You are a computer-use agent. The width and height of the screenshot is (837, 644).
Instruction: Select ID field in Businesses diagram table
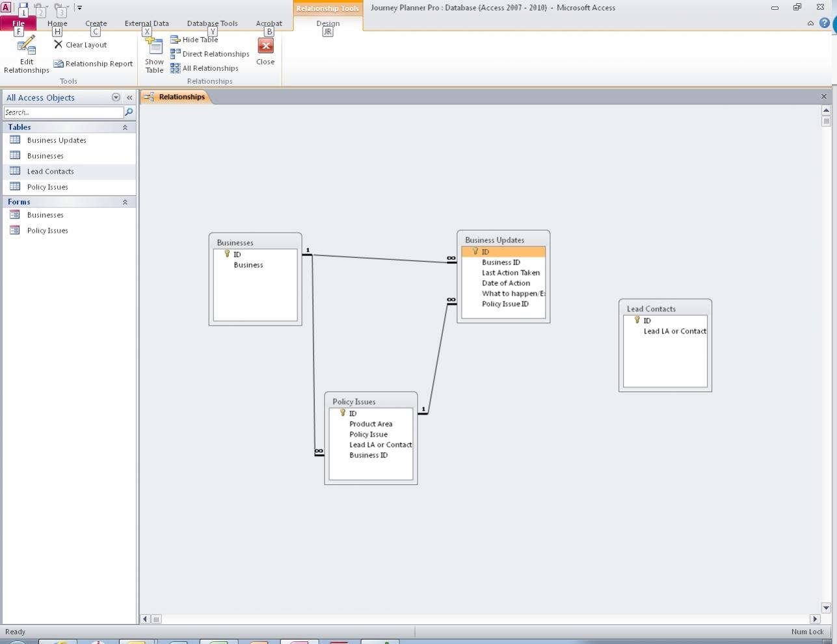coord(237,255)
